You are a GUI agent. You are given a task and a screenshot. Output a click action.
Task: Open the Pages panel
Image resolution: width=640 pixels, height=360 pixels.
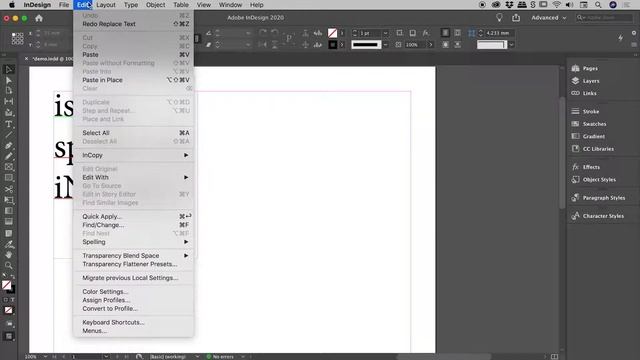(585, 68)
